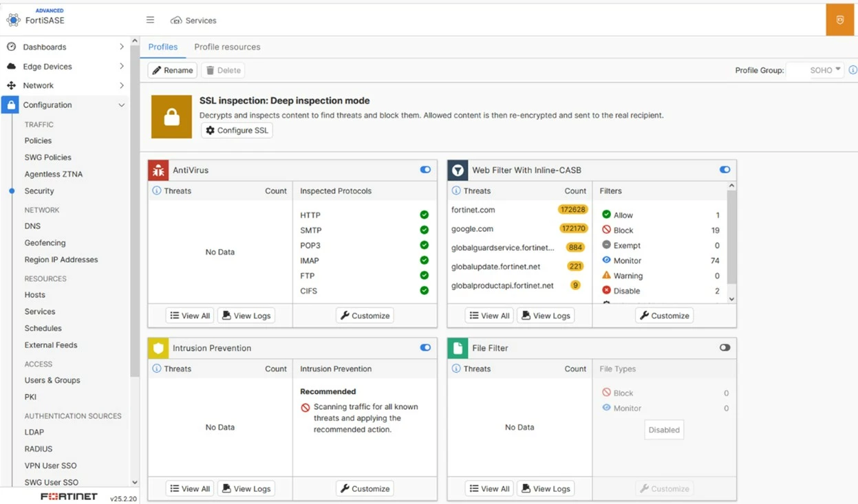Click the SSL inspection padlock icon
This screenshot has width=858, height=504.
pyautogui.click(x=172, y=117)
